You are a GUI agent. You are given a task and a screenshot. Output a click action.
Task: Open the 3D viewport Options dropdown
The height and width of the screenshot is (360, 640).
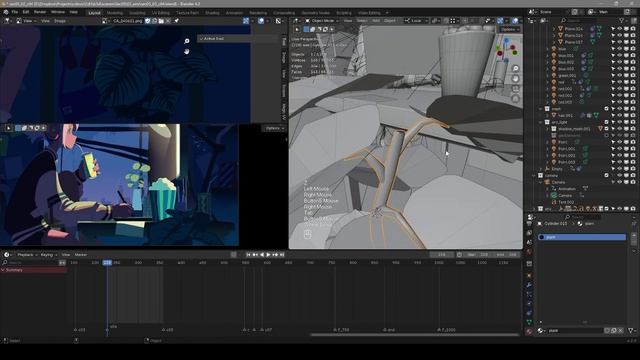point(509,29)
